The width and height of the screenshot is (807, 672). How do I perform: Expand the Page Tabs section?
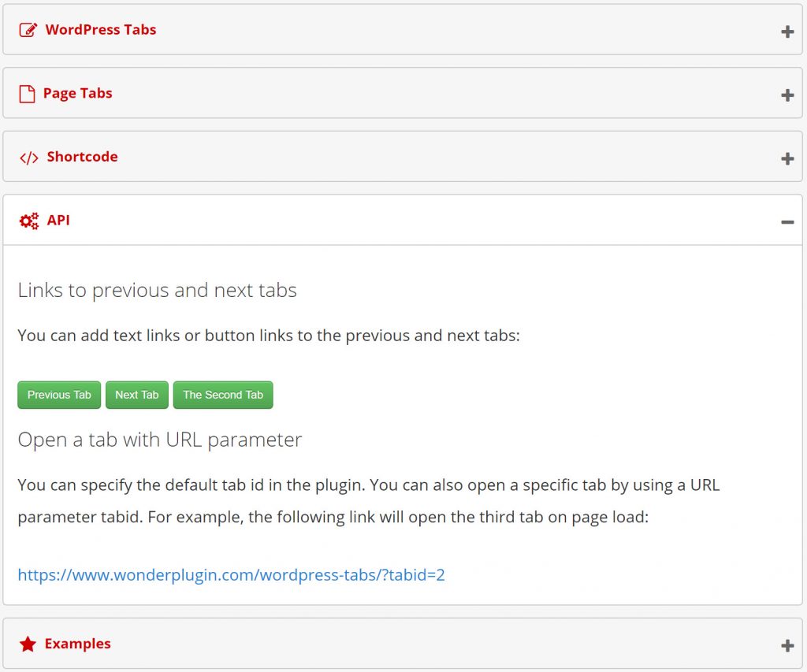pyautogui.click(x=80, y=92)
